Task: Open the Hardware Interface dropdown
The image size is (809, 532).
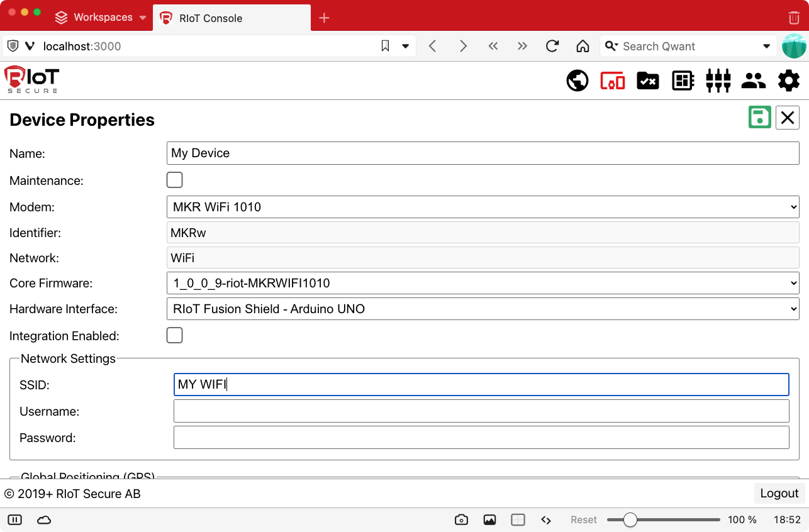Action: 483,309
